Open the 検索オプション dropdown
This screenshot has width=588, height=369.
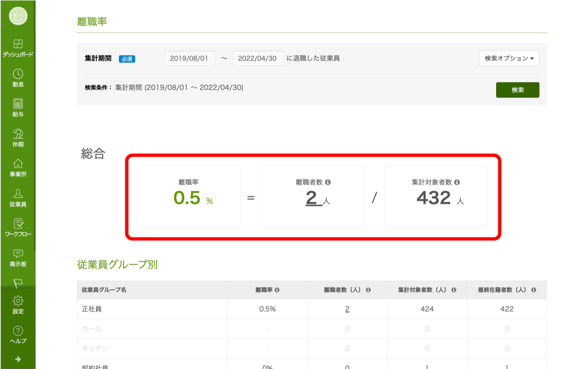(509, 59)
